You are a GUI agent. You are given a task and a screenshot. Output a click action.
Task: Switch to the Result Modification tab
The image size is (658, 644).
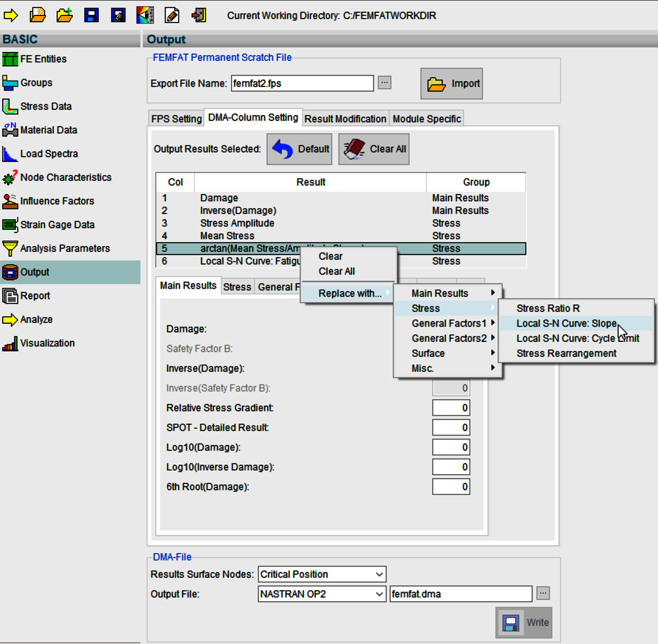click(345, 119)
